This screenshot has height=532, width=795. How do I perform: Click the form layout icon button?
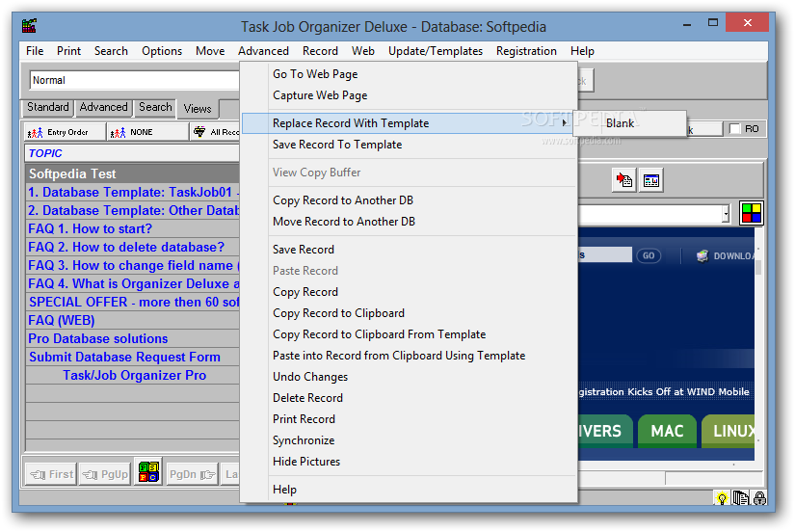651,180
